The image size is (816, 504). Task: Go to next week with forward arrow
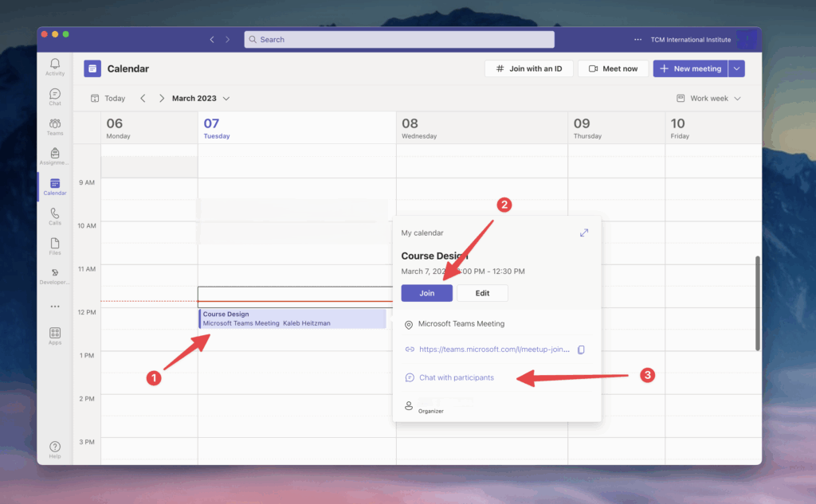162,99
